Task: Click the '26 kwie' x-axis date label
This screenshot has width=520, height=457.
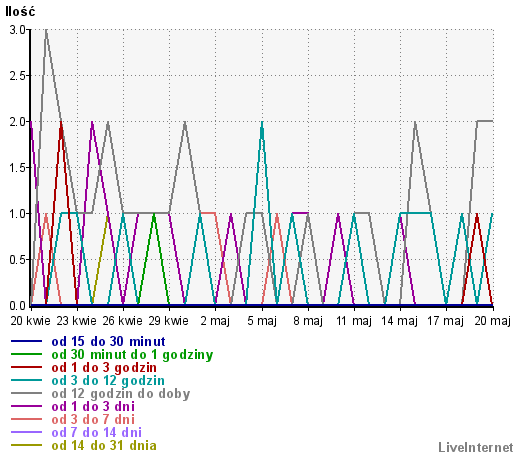Action: pyautogui.click(x=123, y=321)
